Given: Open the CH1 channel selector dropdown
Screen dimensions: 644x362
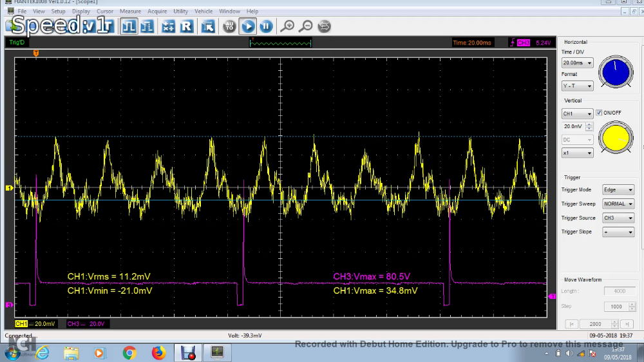Looking at the screenshot, I should pos(577,114).
